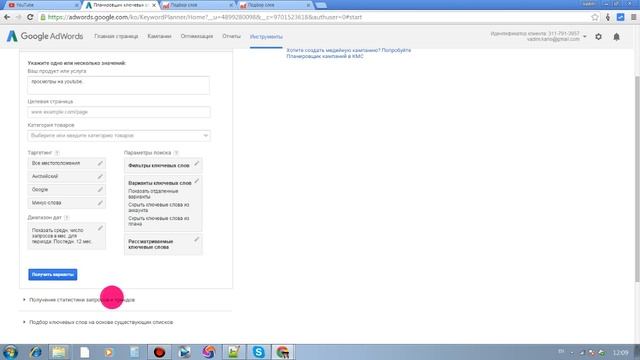640x360 pixels.
Task: Click the blue extension icon in toolbar
Action: (x=620, y=17)
